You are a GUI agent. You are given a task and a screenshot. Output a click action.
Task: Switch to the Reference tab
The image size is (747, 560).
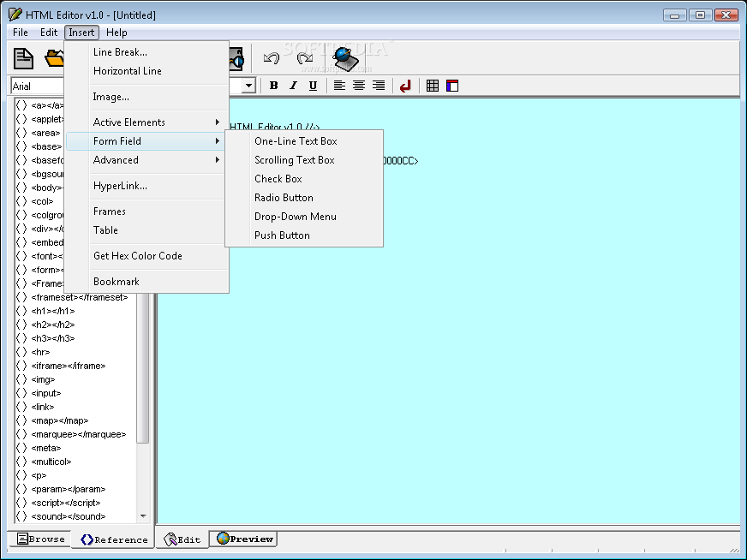click(x=113, y=539)
